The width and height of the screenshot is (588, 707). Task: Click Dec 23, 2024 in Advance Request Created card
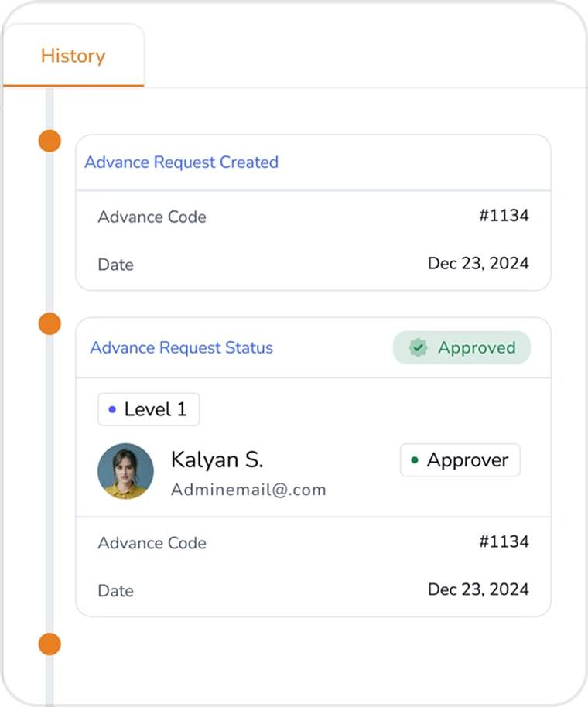pyautogui.click(x=478, y=263)
